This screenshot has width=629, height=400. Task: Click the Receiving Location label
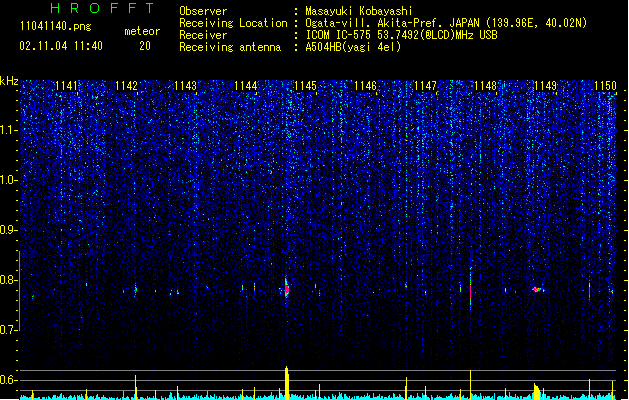click(233, 23)
